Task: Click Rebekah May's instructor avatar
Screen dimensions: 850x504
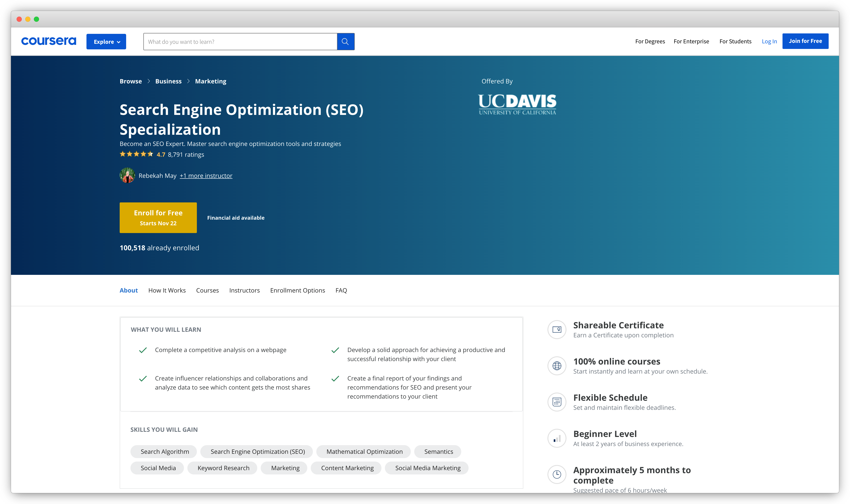Action: [127, 175]
